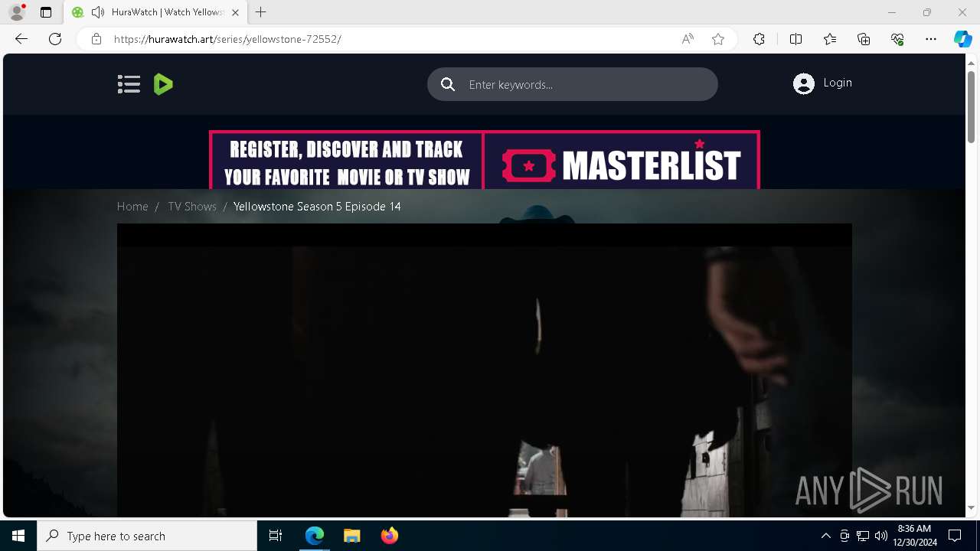Toggle Split screen view
This screenshot has width=980, height=551.
click(795, 39)
